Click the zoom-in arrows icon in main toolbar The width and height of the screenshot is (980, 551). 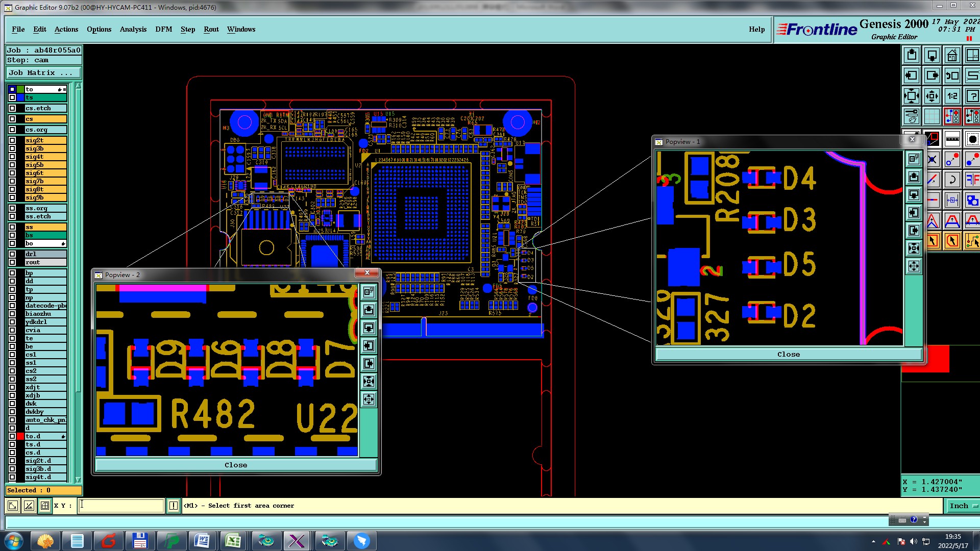[912, 96]
